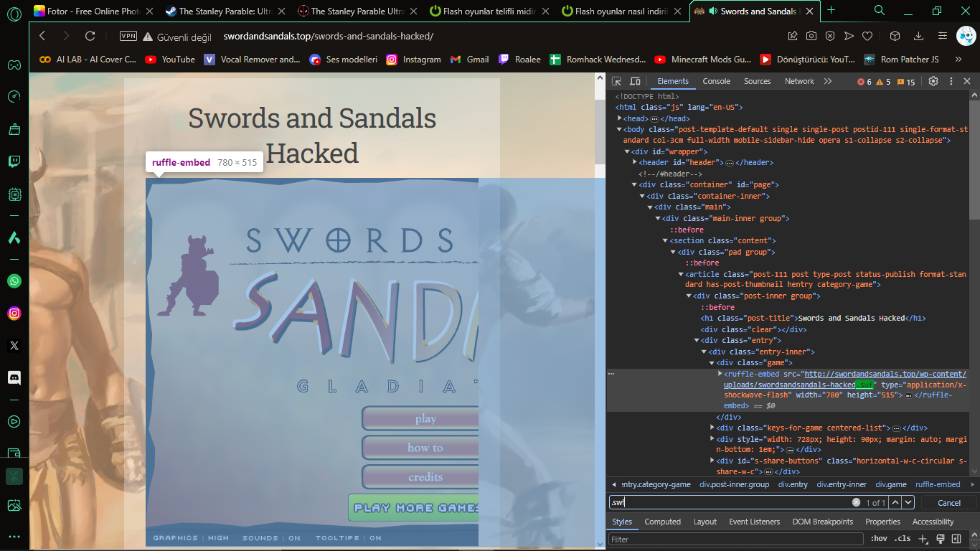Open the Layout tab
980x551 pixels.
click(x=705, y=522)
